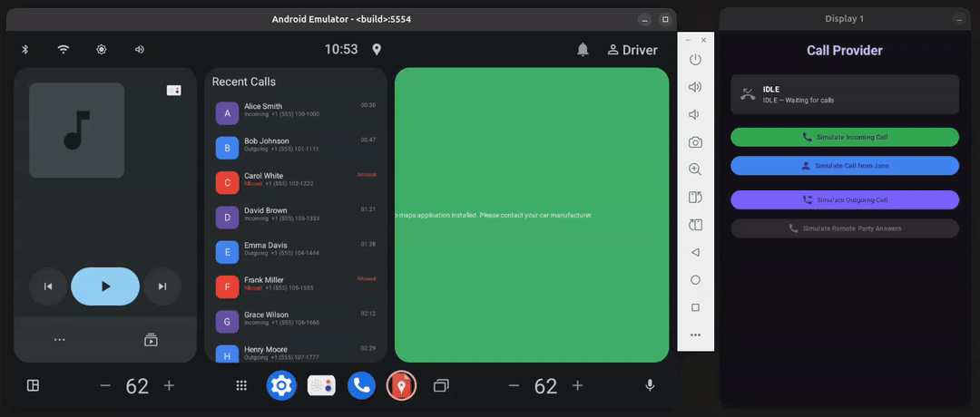Open the Driver user profile
This screenshot has height=417, width=980.
[x=632, y=50]
